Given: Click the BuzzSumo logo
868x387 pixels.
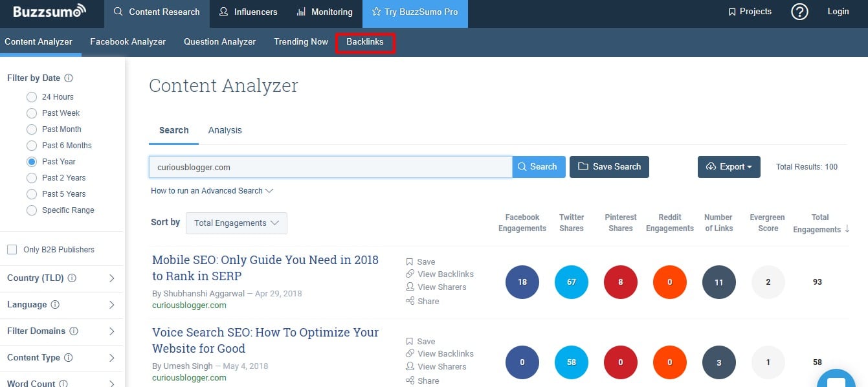Looking at the screenshot, I should click(x=49, y=12).
